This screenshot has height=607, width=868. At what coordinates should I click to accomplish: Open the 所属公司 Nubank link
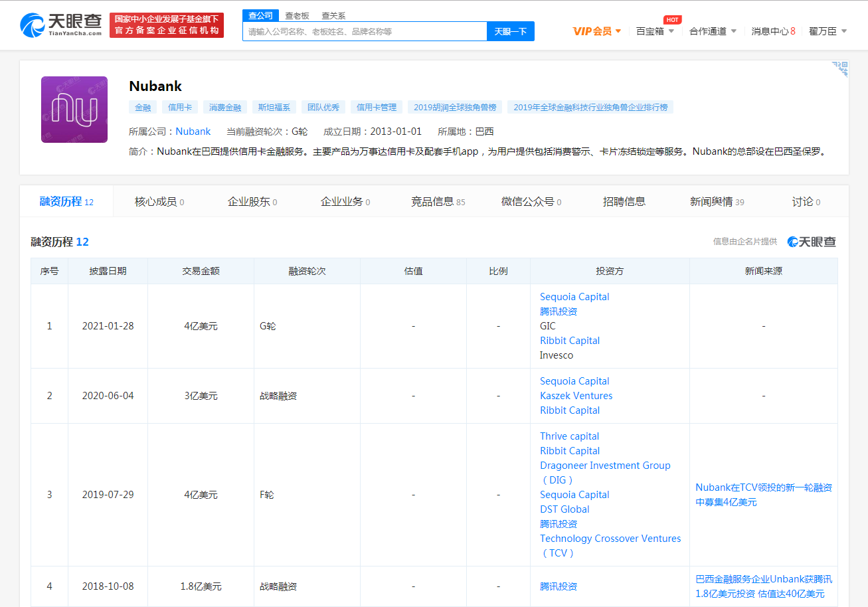[193, 131]
